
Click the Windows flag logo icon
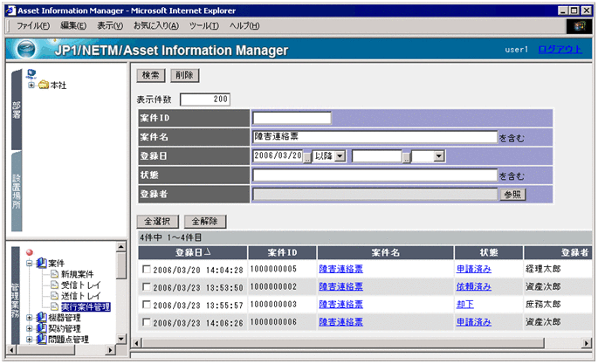click(580, 26)
